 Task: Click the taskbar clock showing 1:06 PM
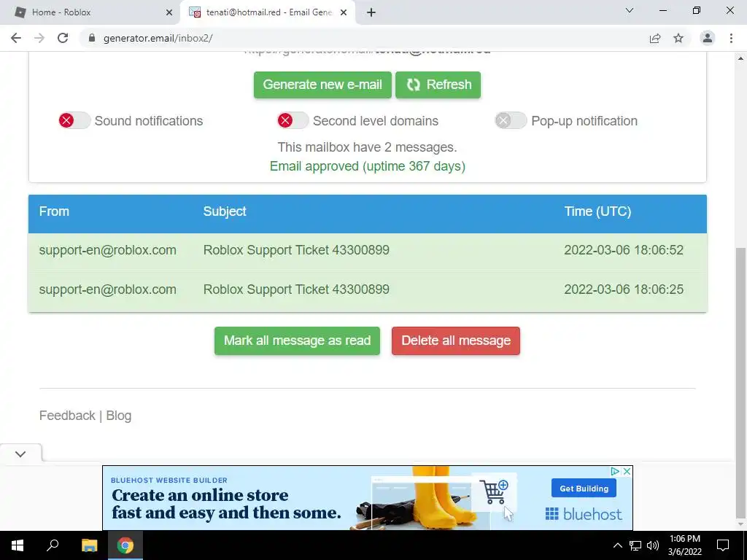[684, 545]
